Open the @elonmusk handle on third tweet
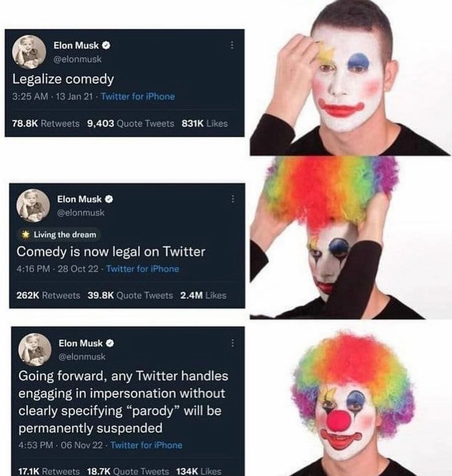Viewport: 452px width, 476px height. coord(82,357)
